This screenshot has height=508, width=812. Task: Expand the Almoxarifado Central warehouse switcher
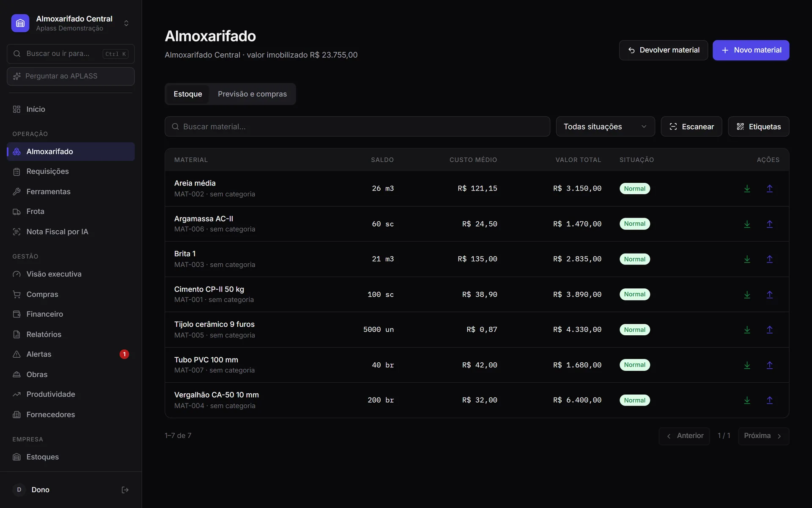click(126, 23)
